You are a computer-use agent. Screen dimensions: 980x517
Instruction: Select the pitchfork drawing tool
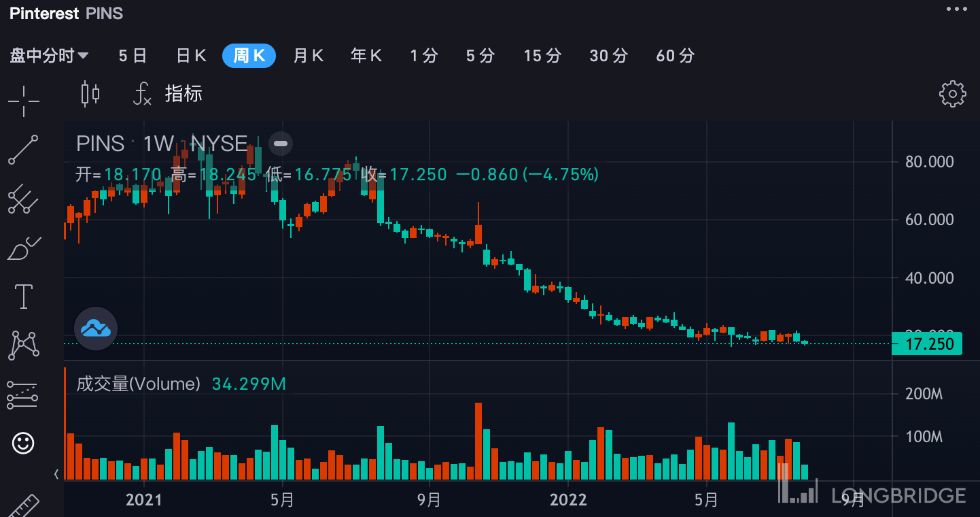(x=24, y=199)
